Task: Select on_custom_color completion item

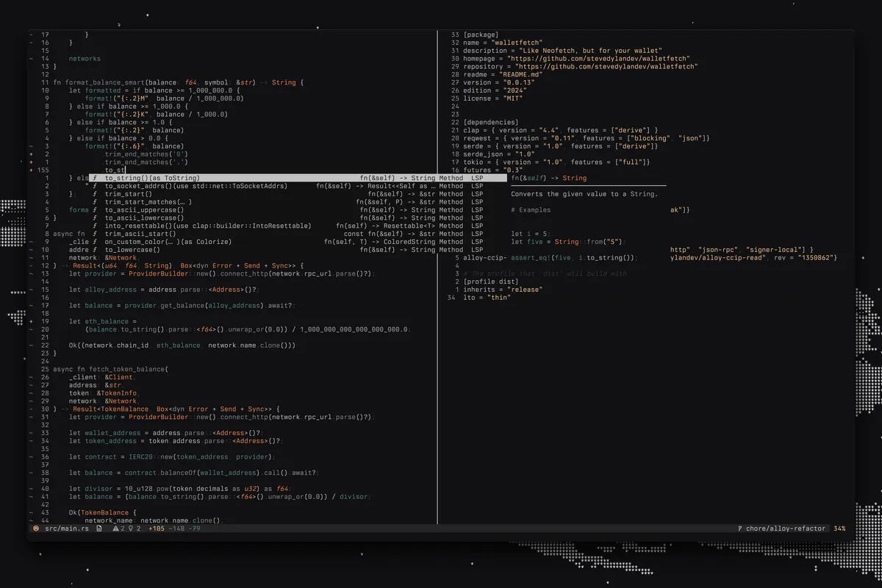Action: click(x=298, y=242)
